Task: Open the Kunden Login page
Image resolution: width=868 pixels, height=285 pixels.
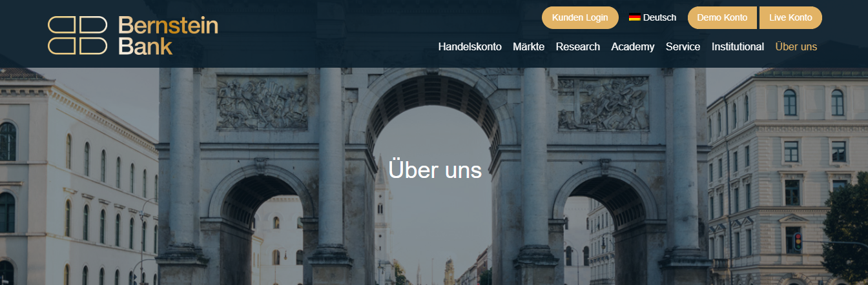Action: click(x=580, y=18)
